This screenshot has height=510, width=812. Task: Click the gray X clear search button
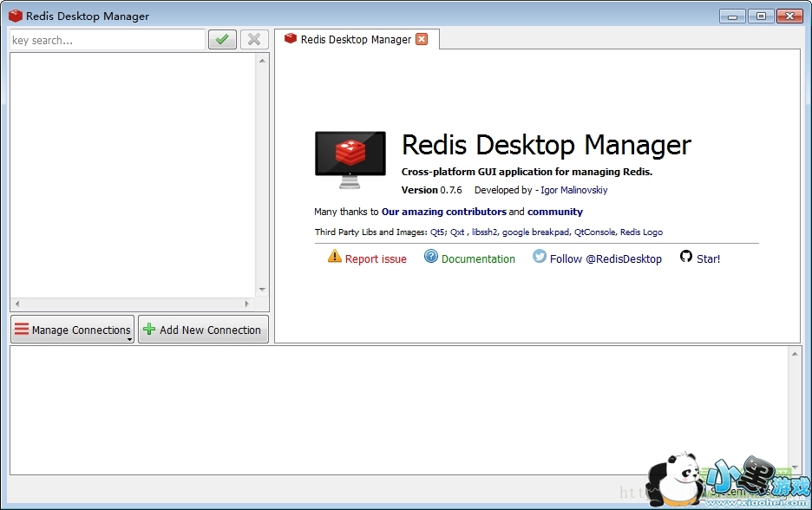tap(254, 40)
